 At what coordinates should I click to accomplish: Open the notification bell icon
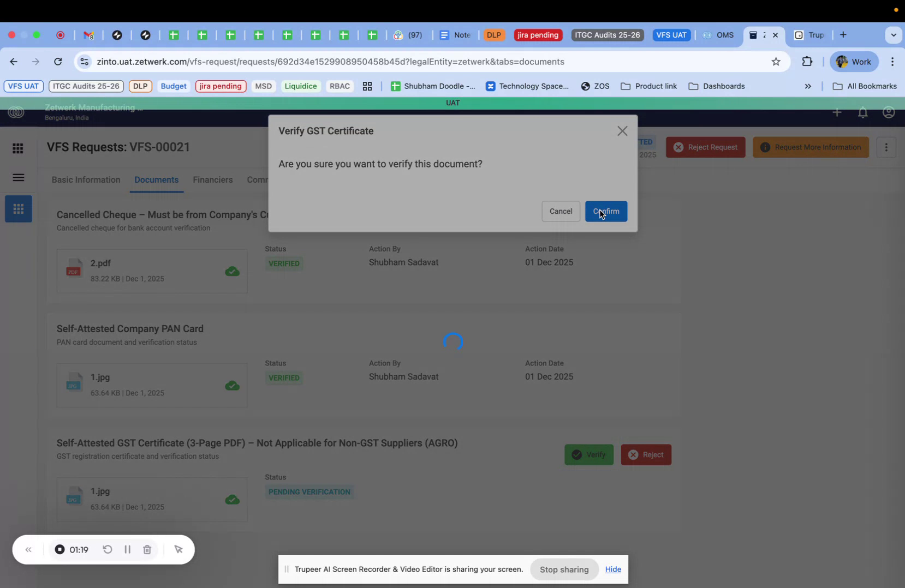tap(862, 112)
